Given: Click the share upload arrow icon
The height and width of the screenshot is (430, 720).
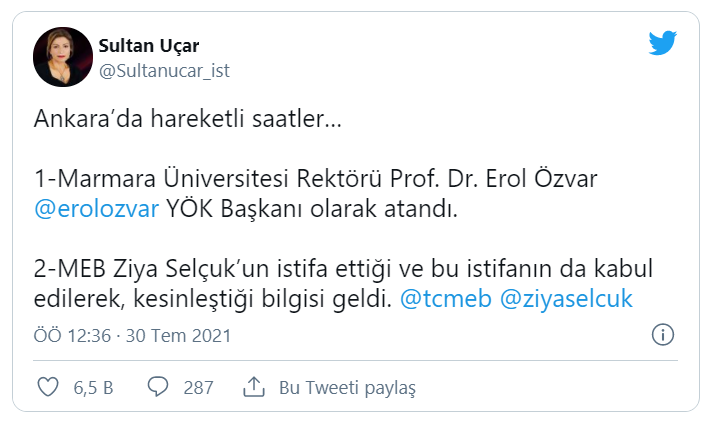Looking at the screenshot, I should point(253,387).
